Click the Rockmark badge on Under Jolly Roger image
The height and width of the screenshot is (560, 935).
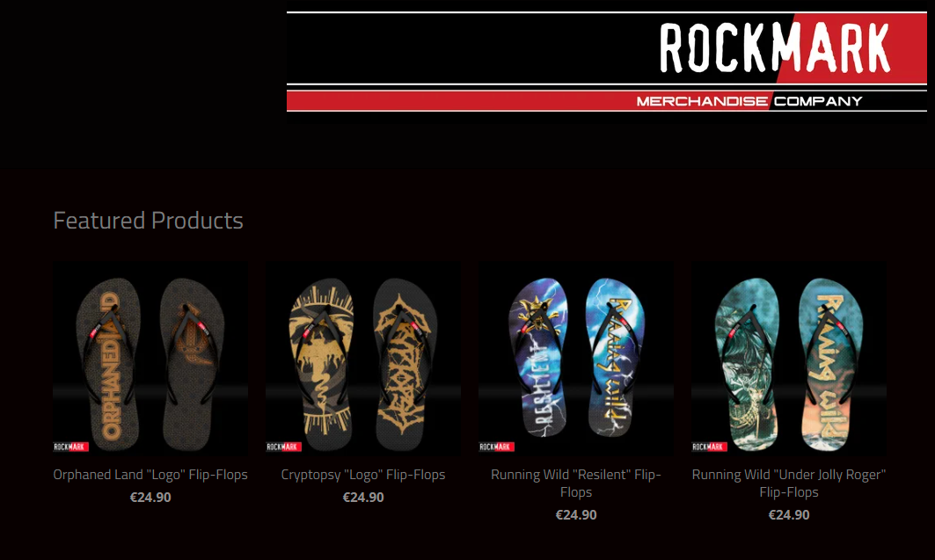pos(710,447)
